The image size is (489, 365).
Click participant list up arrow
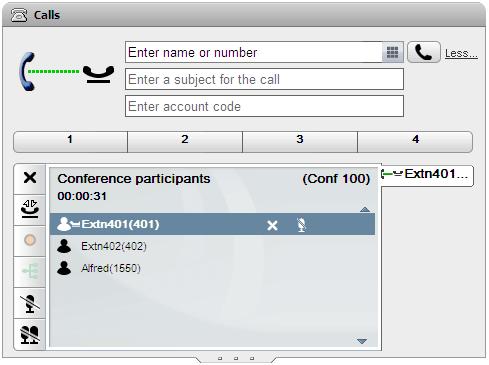pyautogui.click(x=365, y=209)
